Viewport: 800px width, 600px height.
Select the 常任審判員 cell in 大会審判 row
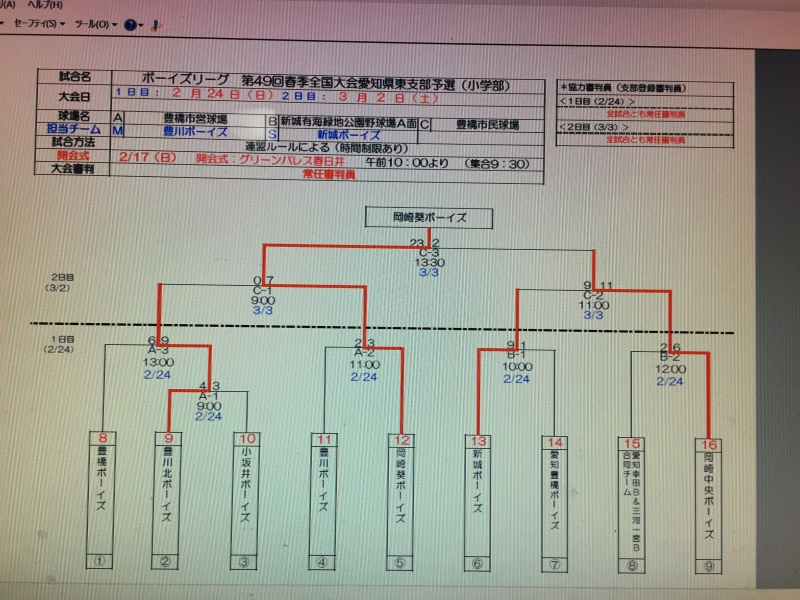click(x=329, y=173)
